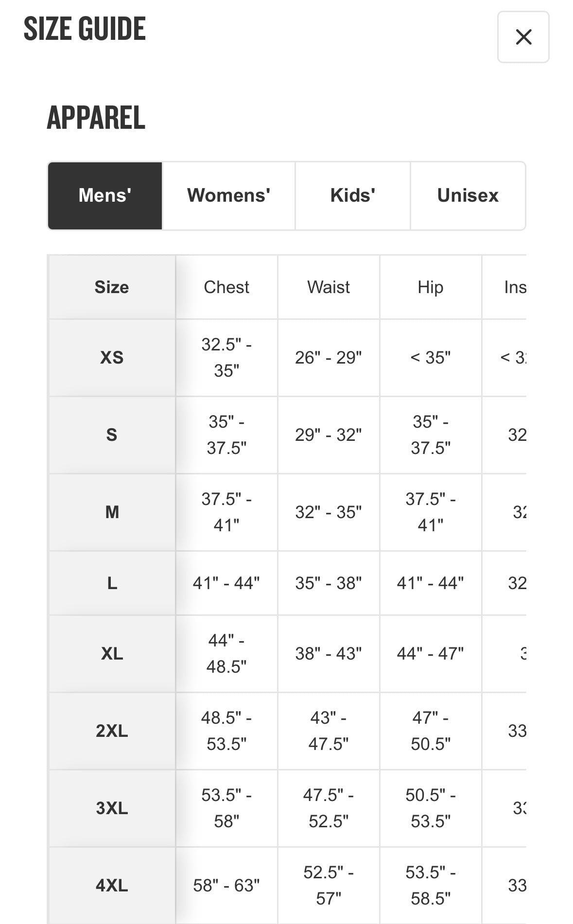Select the S size row label

coord(112,435)
